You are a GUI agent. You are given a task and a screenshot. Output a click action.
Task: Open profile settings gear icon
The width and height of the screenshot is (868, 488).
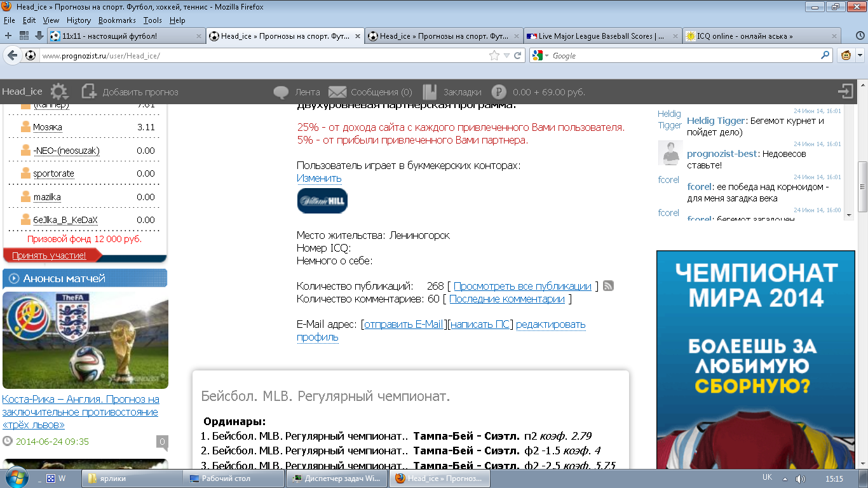[58, 91]
